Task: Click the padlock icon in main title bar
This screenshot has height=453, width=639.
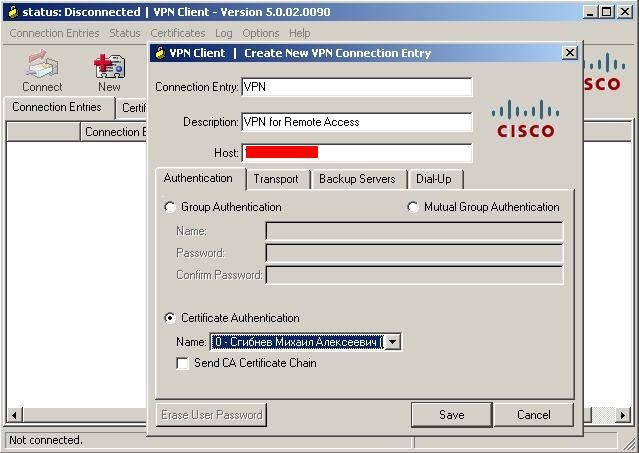Action: (13, 12)
